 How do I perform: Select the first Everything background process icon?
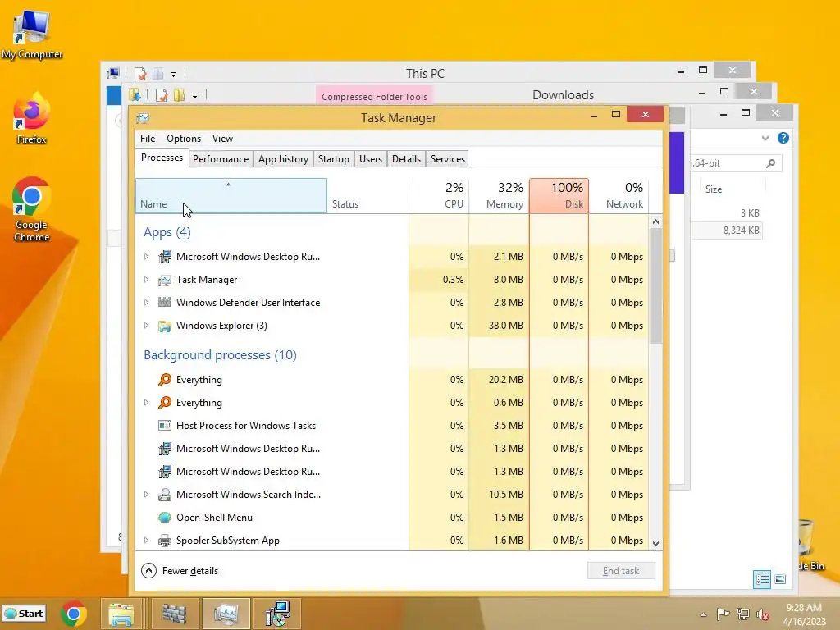click(x=164, y=380)
